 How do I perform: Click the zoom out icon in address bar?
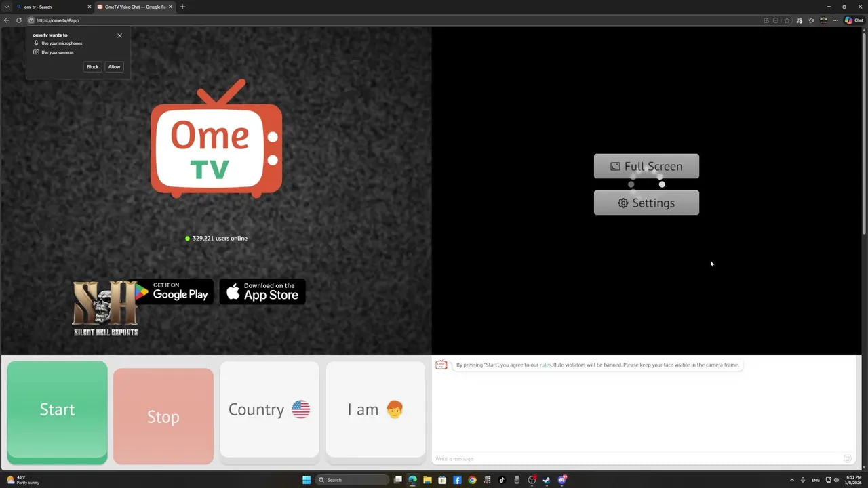pyautogui.click(x=776, y=20)
